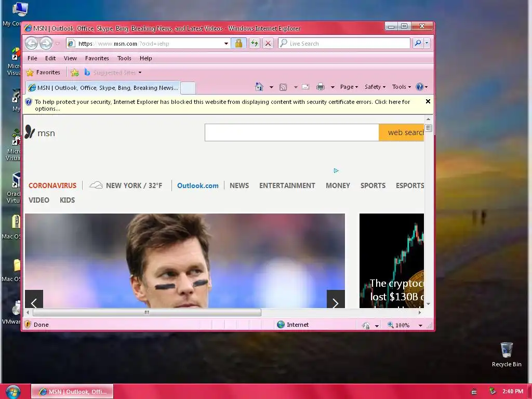Open the Outlook.com link
The width and height of the screenshot is (532, 399).
pos(198,185)
